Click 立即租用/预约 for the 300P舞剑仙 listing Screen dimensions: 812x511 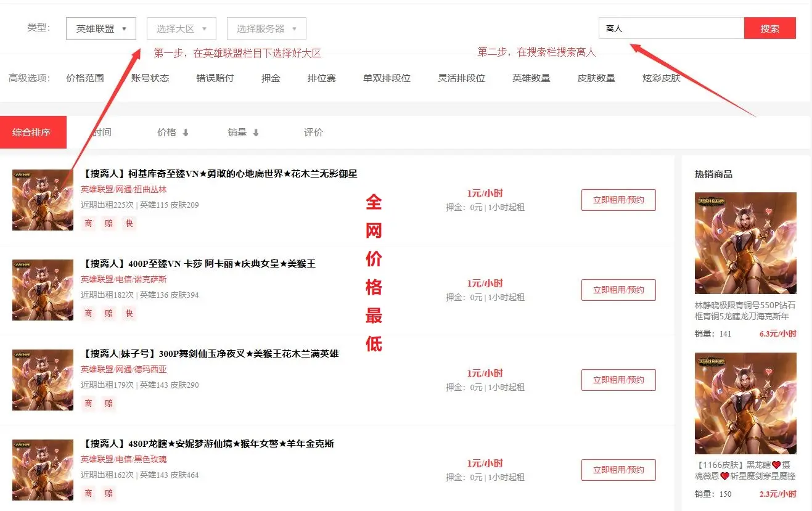pyautogui.click(x=618, y=380)
